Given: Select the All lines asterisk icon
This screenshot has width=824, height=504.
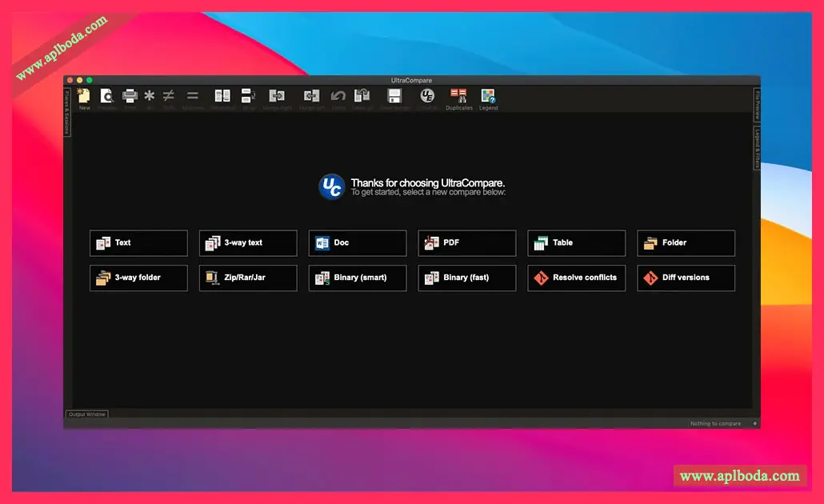Looking at the screenshot, I should [x=150, y=98].
